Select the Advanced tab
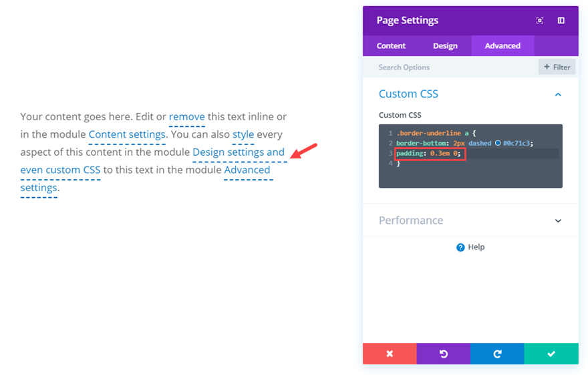Viewport: 588px width, 375px height. click(x=502, y=45)
